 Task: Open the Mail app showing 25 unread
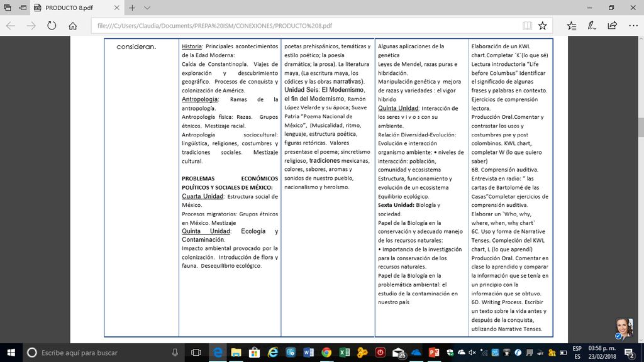[x=398, y=353]
